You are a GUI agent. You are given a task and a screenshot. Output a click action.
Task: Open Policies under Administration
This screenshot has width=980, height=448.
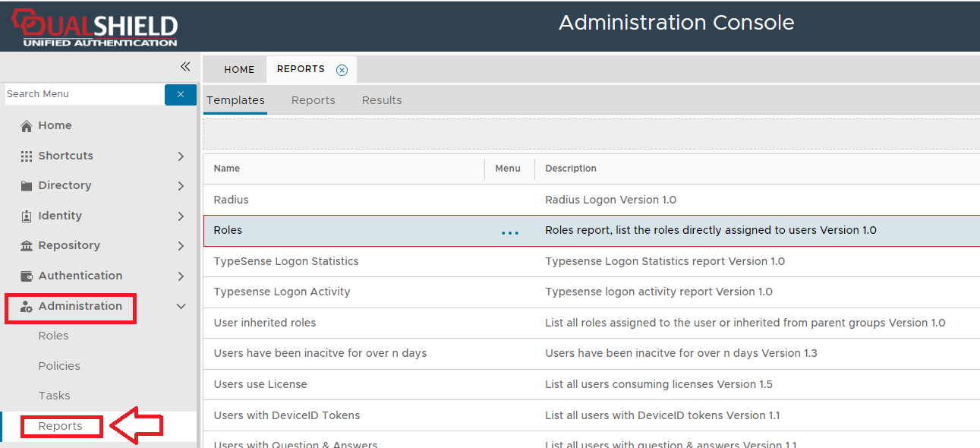(x=59, y=366)
